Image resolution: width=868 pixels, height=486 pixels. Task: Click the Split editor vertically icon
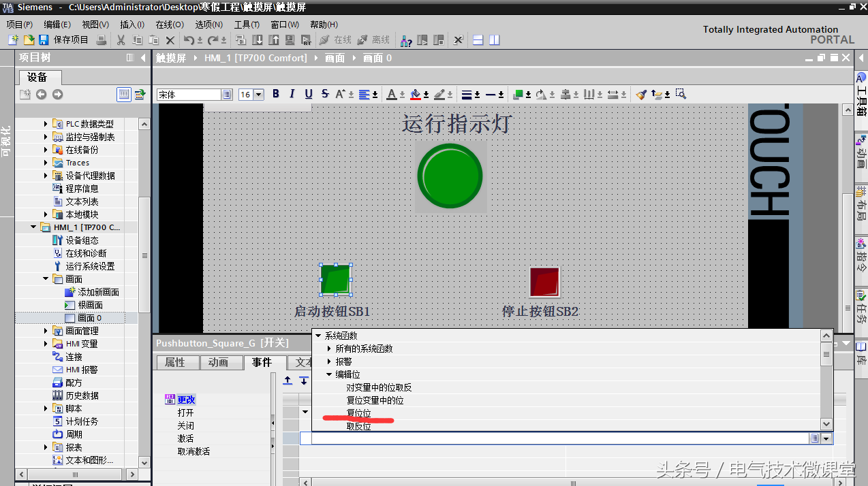click(x=494, y=40)
